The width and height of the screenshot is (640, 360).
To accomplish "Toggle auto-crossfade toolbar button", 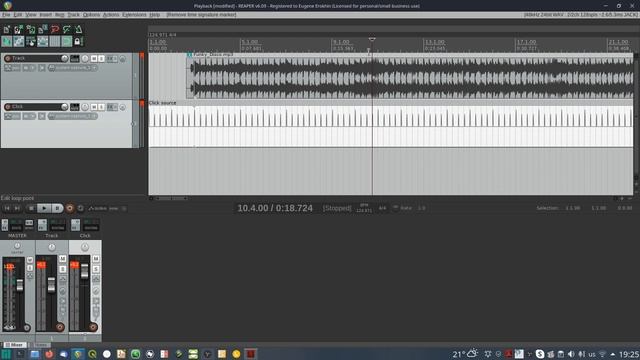I will point(7,41).
